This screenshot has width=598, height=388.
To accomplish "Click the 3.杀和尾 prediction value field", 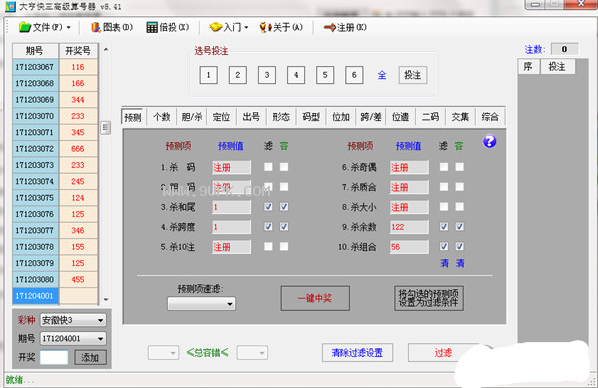I will click(x=231, y=207).
